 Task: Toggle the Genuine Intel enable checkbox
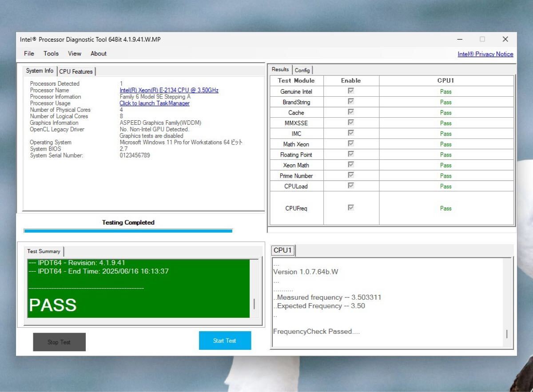tap(351, 91)
